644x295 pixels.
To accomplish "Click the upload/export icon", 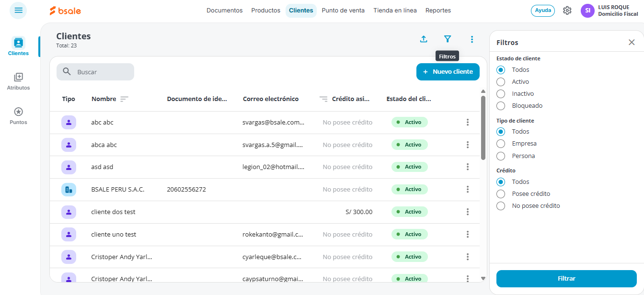I will click(x=424, y=39).
